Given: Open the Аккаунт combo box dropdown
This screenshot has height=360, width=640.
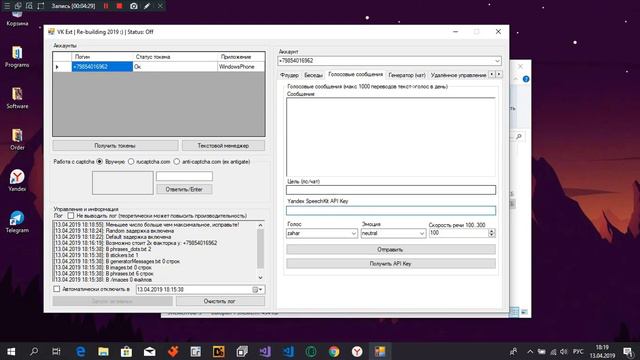Looking at the screenshot, I should click(x=497, y=61).
